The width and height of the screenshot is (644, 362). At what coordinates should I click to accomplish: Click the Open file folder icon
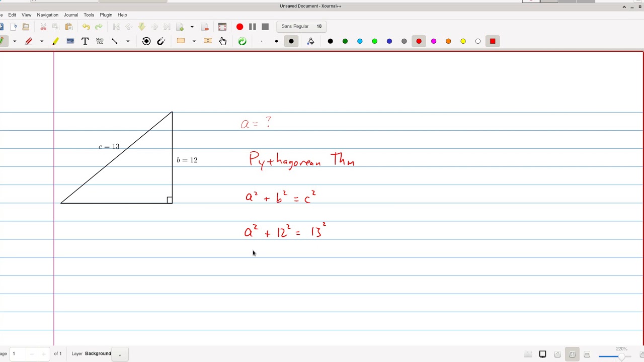[x=26, y=27]
